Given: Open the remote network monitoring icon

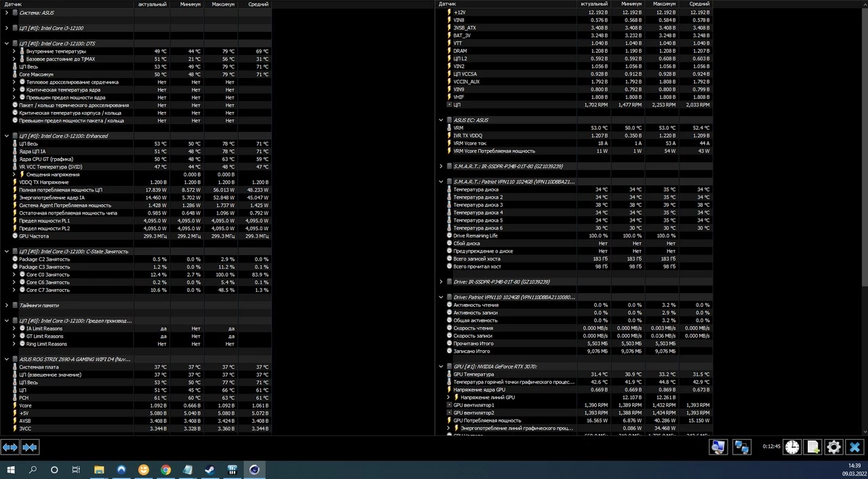Looking at the screenshot, I should pyautogui.click(x=742, y=447).
